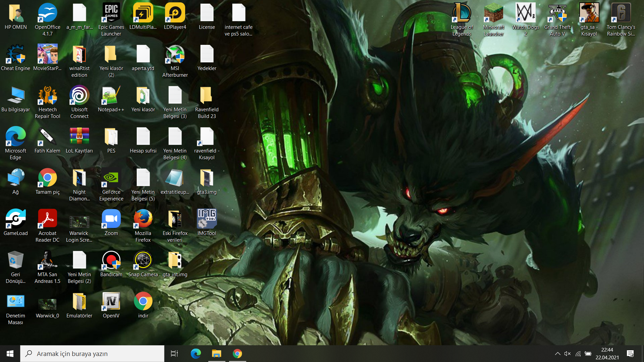Open the Windows Start menu
The width and height of the screenshot is (644, 362).
point(10,354)
